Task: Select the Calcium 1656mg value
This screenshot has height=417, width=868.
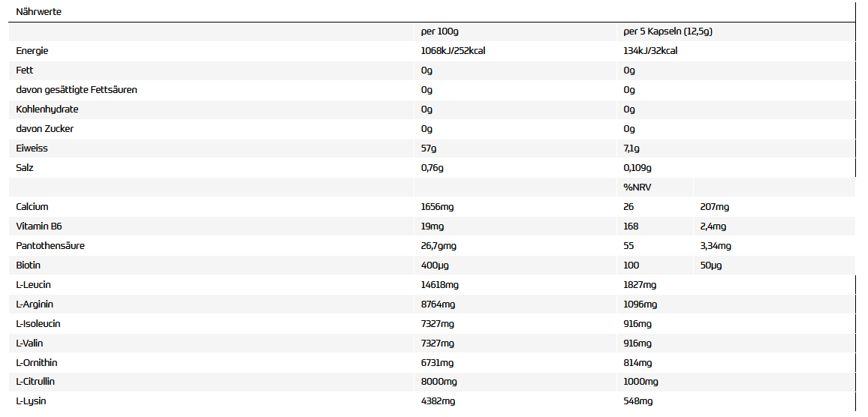Action: click(438, 207)
